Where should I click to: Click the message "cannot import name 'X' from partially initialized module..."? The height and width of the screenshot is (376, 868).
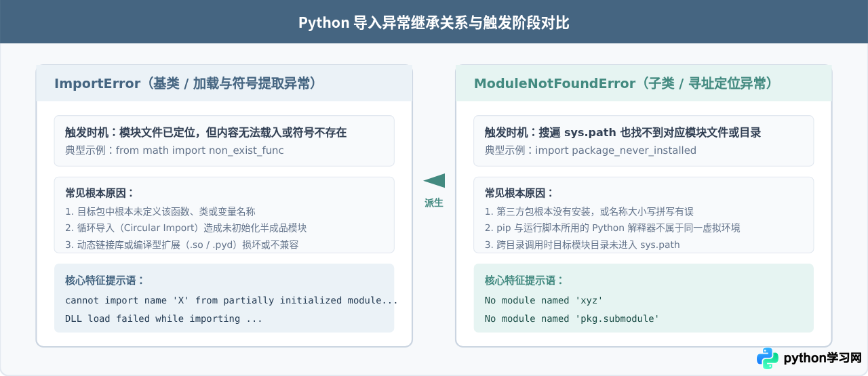pos(231,300)
